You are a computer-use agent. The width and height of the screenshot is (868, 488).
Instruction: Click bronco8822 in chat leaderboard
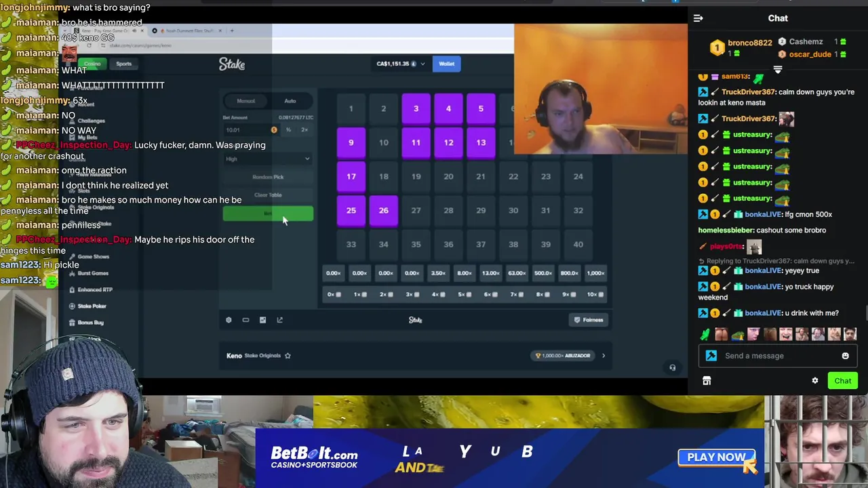[750, 43]
